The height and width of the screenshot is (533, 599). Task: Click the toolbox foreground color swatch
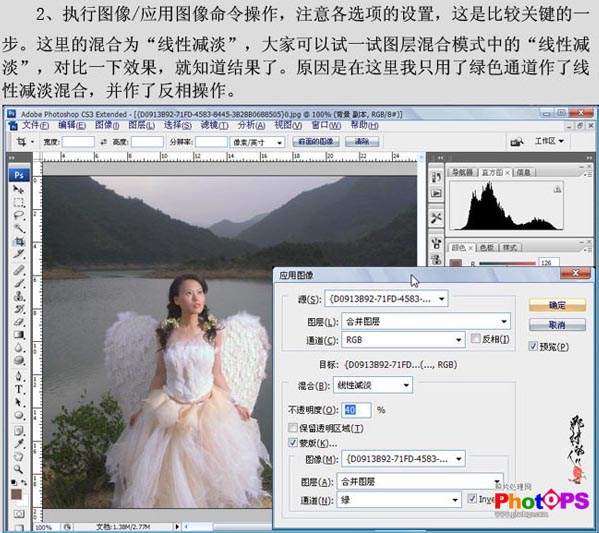click(x=16, y=494)
